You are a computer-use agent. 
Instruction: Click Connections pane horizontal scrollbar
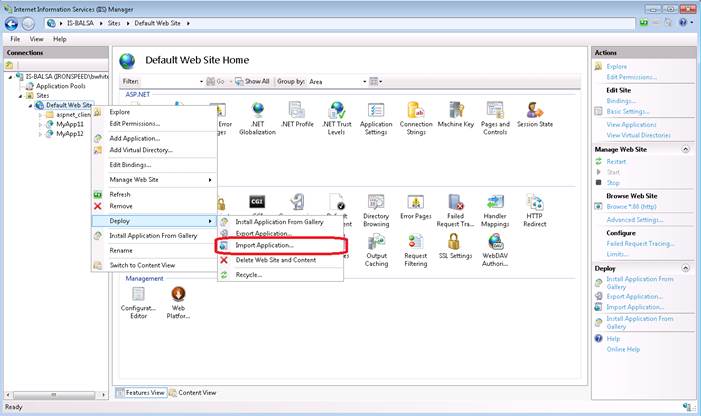(54, 395)
